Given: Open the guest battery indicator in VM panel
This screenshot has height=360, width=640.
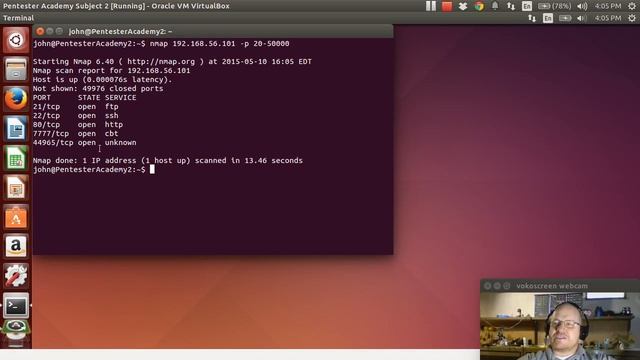Looking at the screenshot, I should [565, 18].
